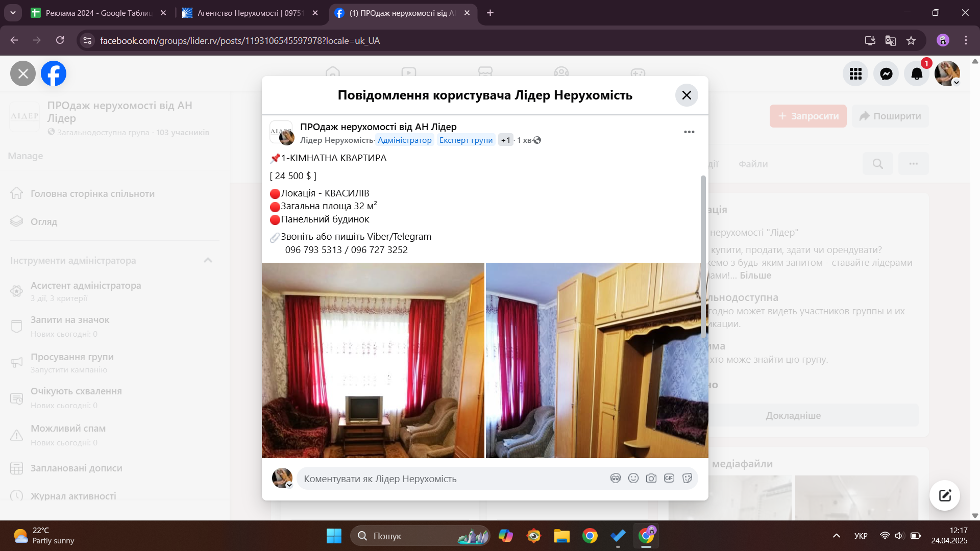Switch to the Агентство Нерухомості browser tab
This screenshot has height=551, width=980.
pos(249,13)
